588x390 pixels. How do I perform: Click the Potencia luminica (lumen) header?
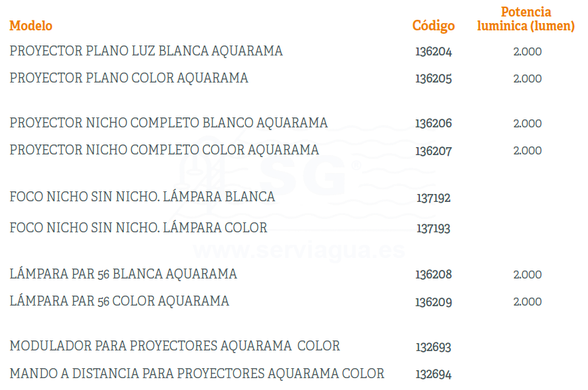click(x=525, y=19)
